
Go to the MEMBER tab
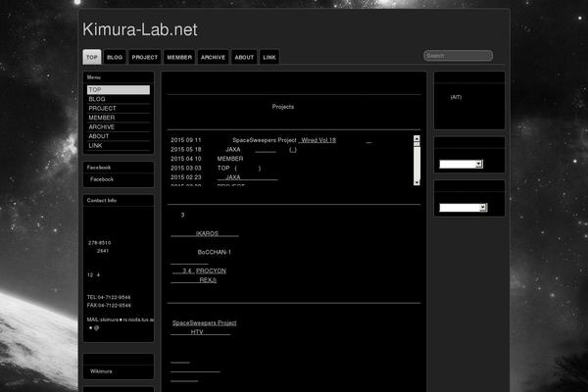(179, 57)
